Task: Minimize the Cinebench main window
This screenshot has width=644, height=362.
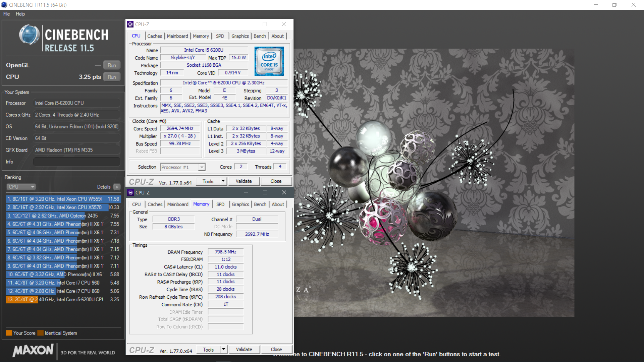Action: tap(596, 5)
